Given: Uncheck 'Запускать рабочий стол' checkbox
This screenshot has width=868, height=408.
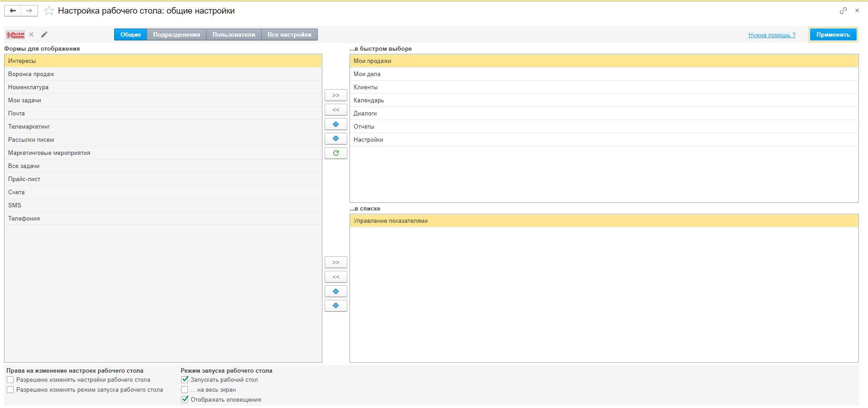Looking at the screenshot, I should [x=185, y=380].
